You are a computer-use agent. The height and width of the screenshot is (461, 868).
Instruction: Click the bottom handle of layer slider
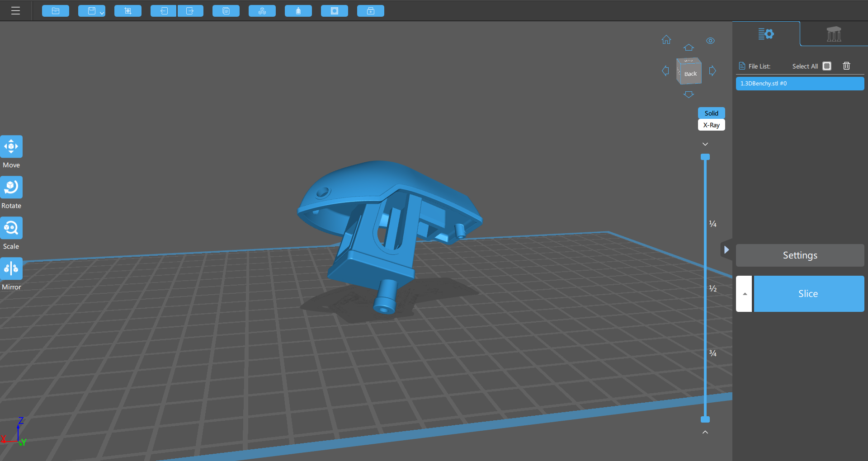[x=705, y=419]
